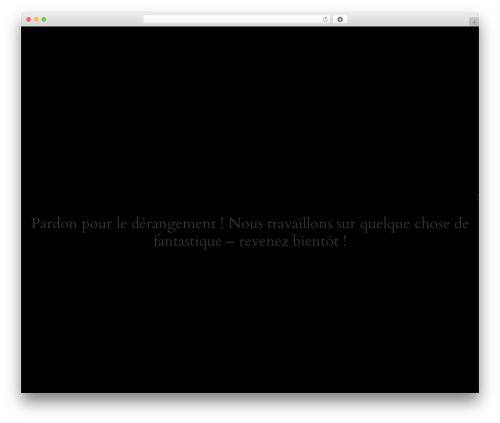The height and width of the screenshot is (423, 500).
Task: Click the yellow minimize window button
Action: click(36, 19)
